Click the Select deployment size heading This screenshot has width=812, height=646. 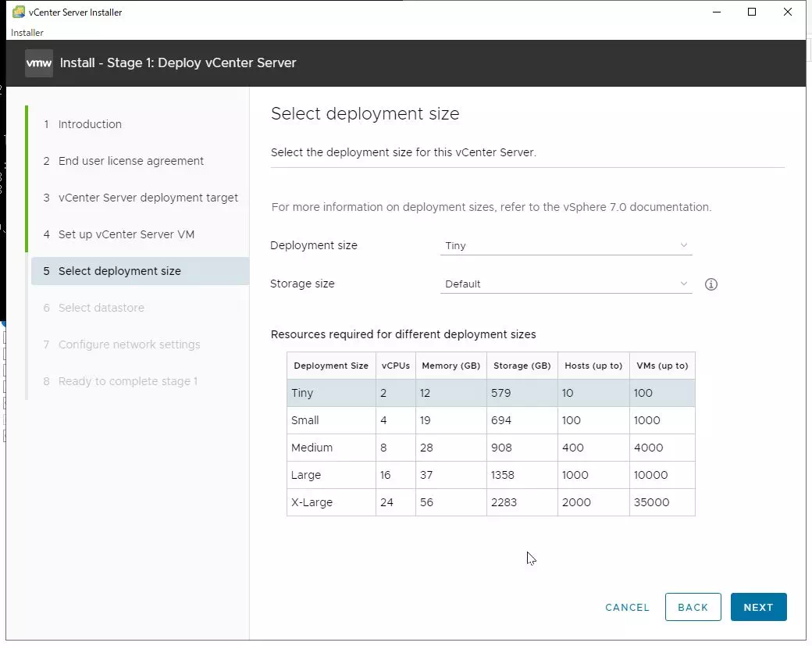(x=365, y=113)
